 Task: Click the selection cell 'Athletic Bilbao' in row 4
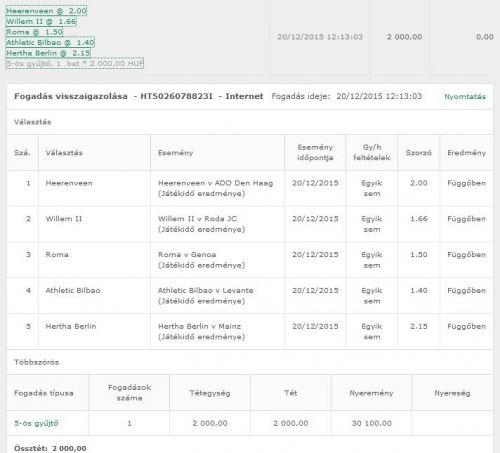[x=73, y=290]
